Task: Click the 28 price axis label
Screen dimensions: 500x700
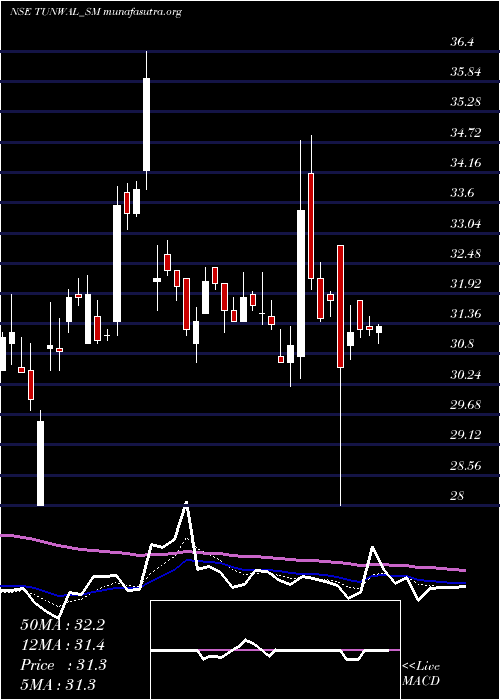Action: [x=458, y=495]
